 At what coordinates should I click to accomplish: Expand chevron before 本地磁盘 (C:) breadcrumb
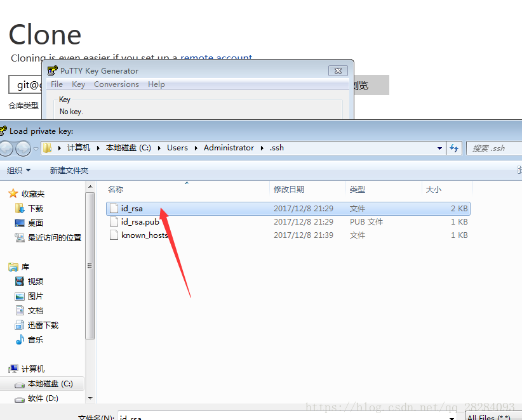98,148
